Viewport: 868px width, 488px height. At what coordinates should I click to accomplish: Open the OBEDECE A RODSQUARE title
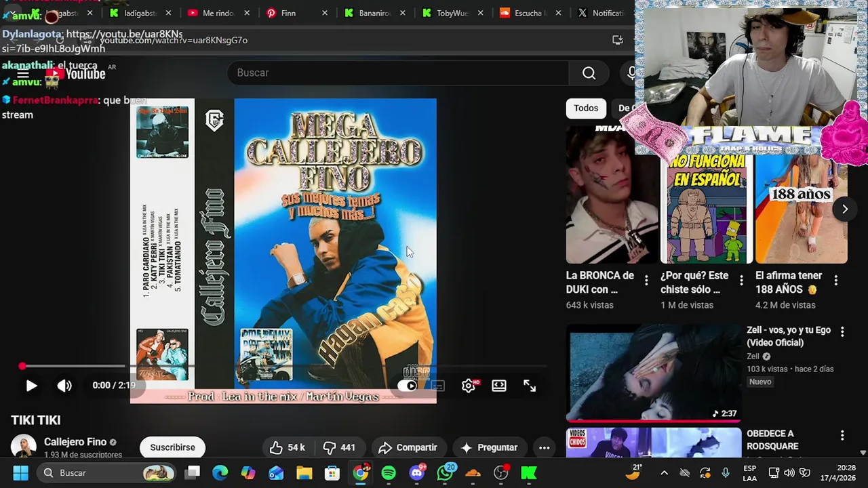click(x=772, y=440)
